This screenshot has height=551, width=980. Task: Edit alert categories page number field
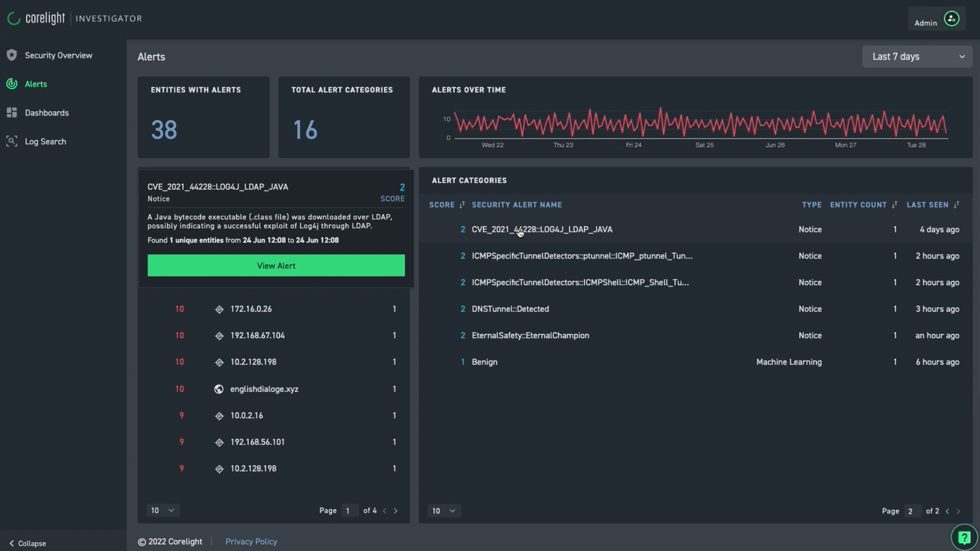pyautogui.click(x=912, y=511)
